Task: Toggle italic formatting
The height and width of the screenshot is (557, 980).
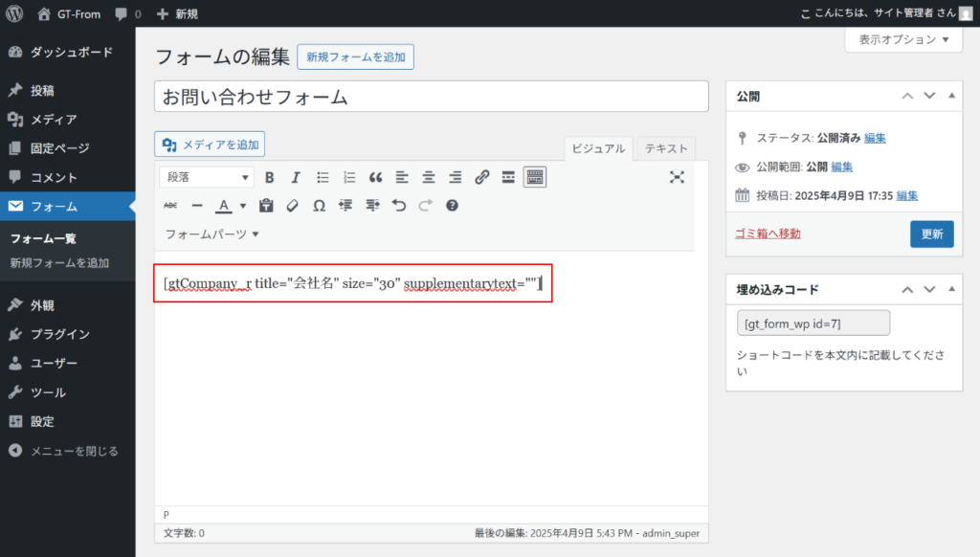Action: tap(296, 177)
